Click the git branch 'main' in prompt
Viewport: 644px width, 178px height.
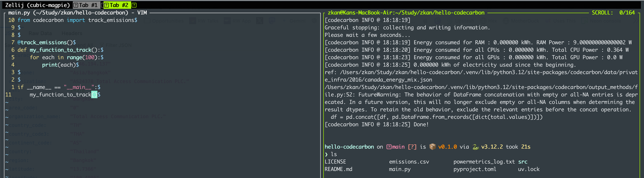[x=398, y=147]
